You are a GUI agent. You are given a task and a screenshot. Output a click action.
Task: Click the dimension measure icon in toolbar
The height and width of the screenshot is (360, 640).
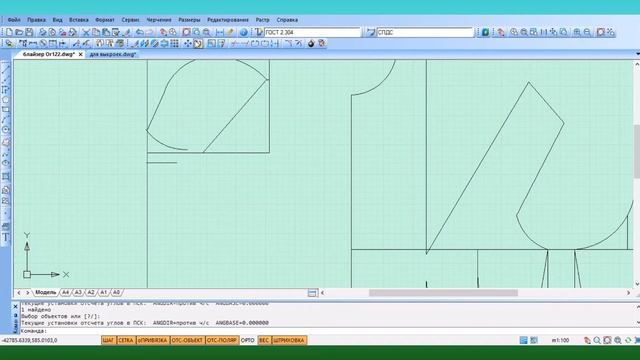click(x=220, y=32)
